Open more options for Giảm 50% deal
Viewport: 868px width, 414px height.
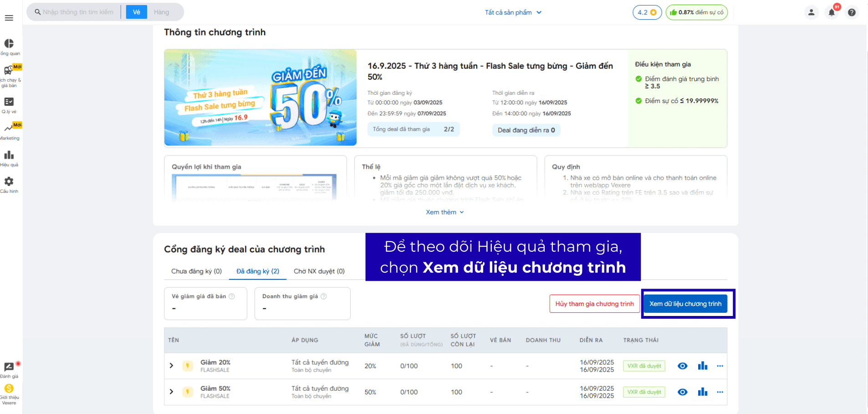[x=720, y=392]
